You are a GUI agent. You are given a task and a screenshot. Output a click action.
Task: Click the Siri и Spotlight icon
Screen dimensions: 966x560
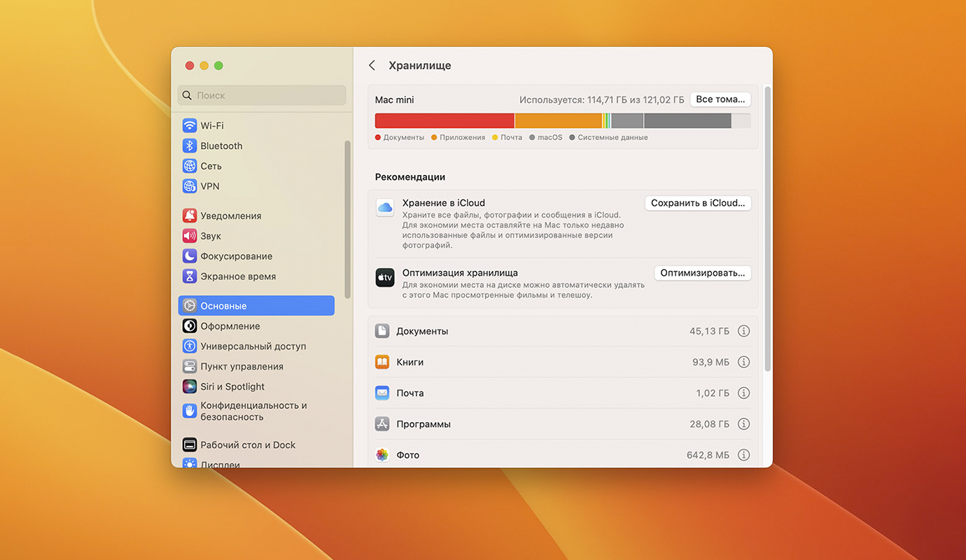(190, 386)
